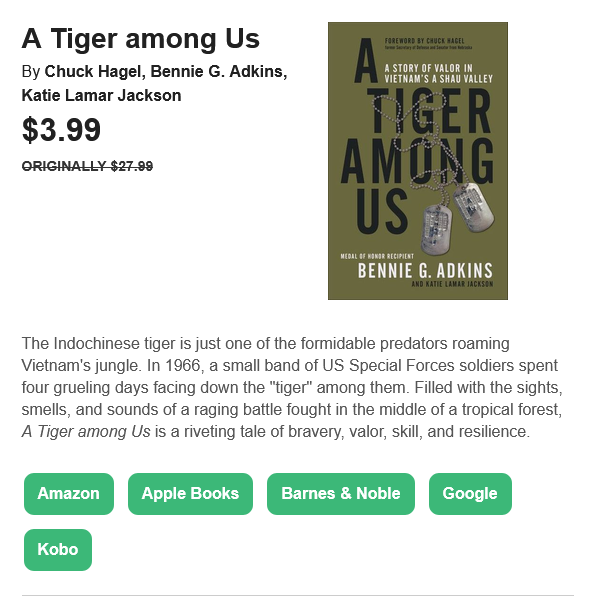Click author name Chuck Hagel
This screenshot has height=600, width=596.
93,72
